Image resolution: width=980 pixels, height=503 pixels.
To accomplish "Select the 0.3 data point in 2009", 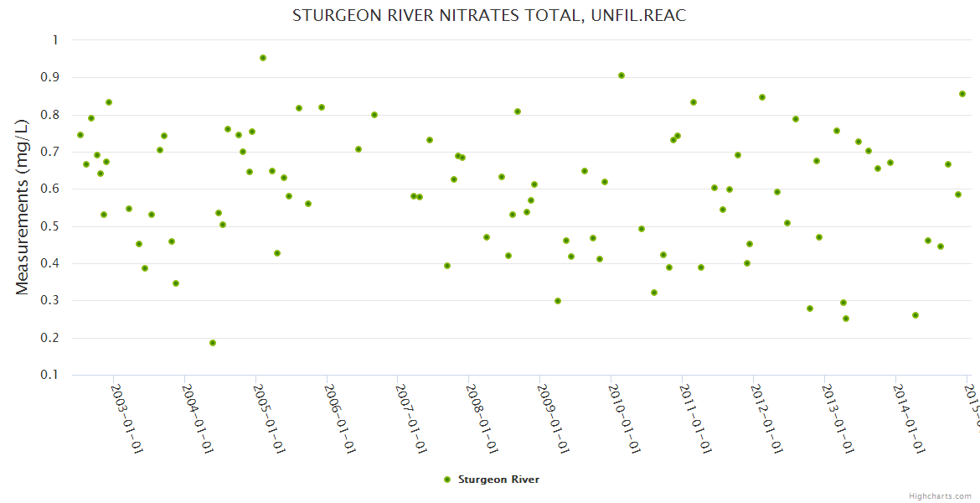I will click(x=558, y=301).
